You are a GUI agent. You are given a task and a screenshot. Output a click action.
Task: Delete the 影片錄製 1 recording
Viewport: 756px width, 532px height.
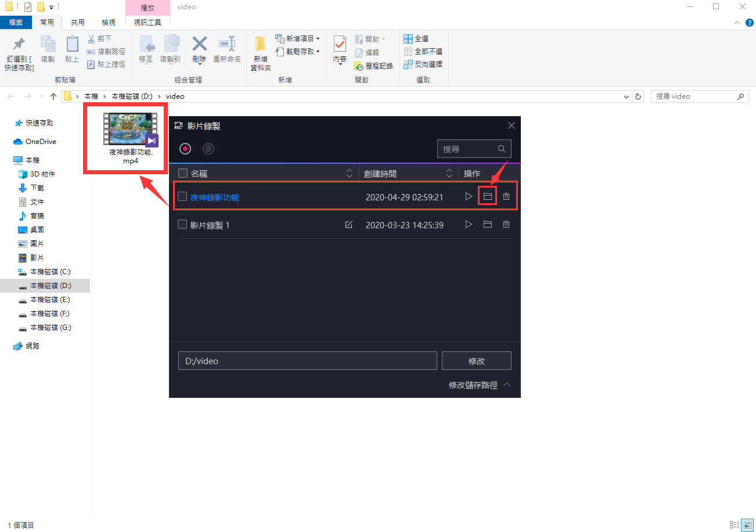[506, 225]
